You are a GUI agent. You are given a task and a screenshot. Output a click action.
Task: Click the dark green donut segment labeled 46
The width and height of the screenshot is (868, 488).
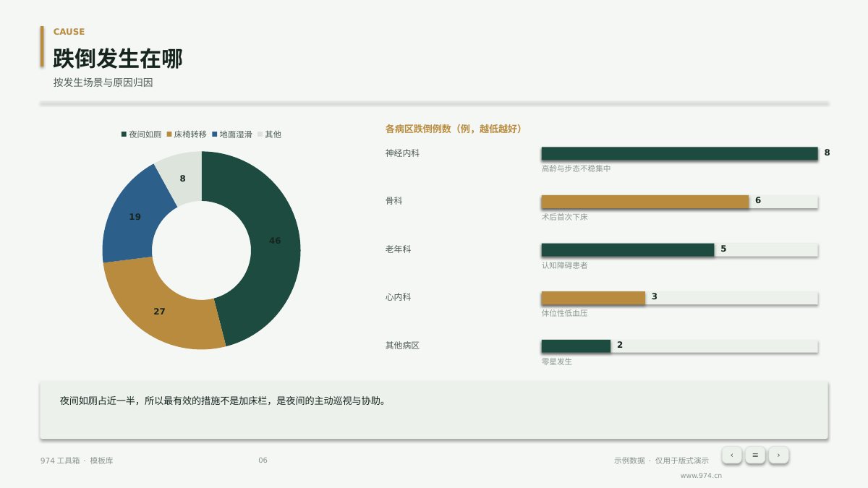(x=276, y=241)
